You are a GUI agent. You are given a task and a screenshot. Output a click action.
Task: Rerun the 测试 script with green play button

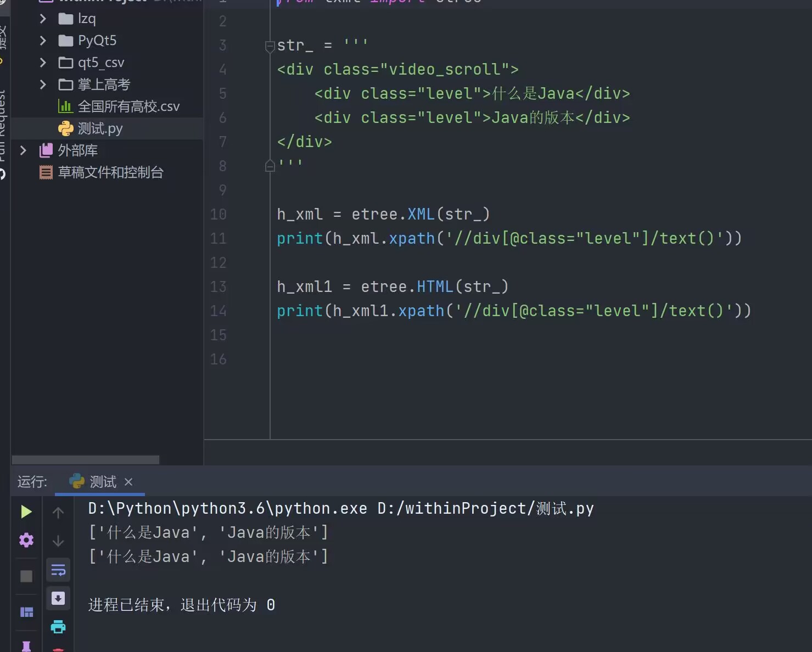point(26,512)
